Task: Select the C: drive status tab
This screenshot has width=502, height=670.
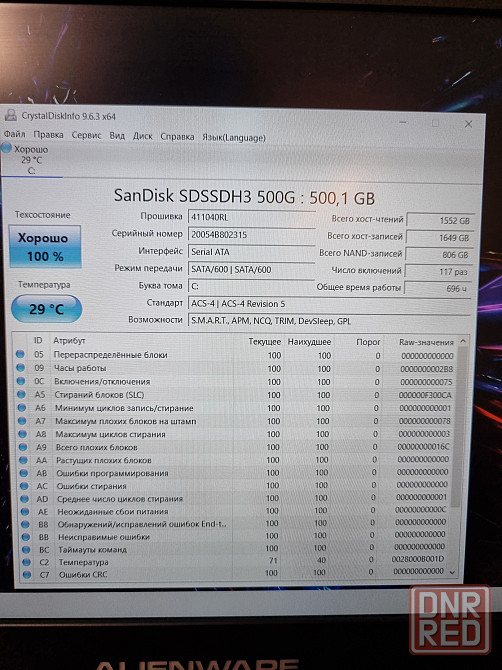Action: click(31, 160)
